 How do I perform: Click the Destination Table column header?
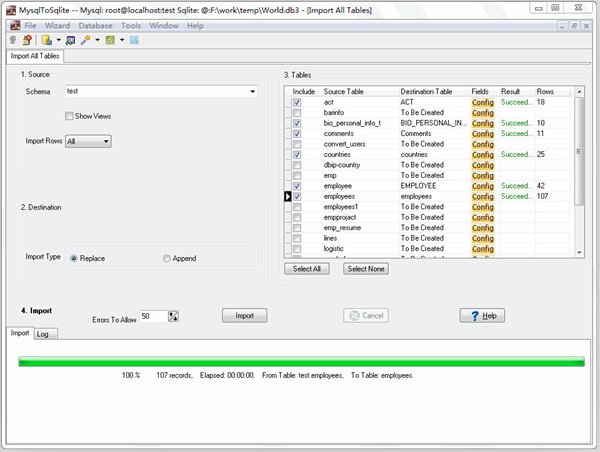click(426, 91)
